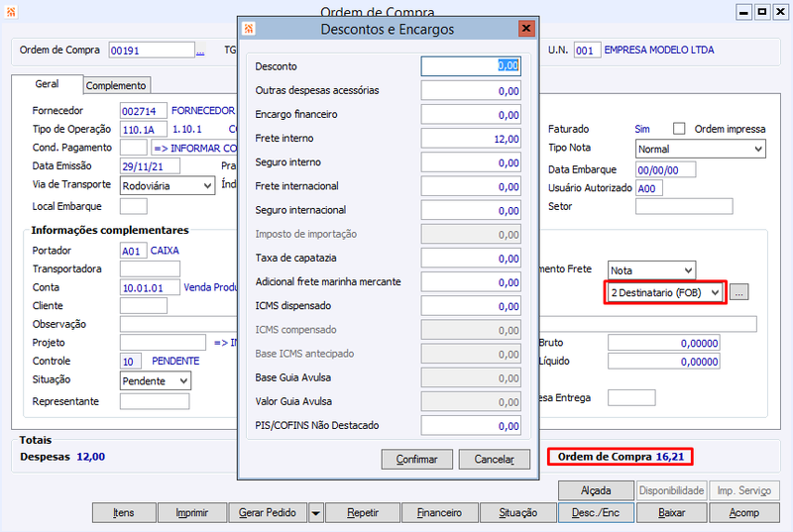Screen dimensions: 793x532
Task: Click the Repetir button
Action: pos(363,513)
